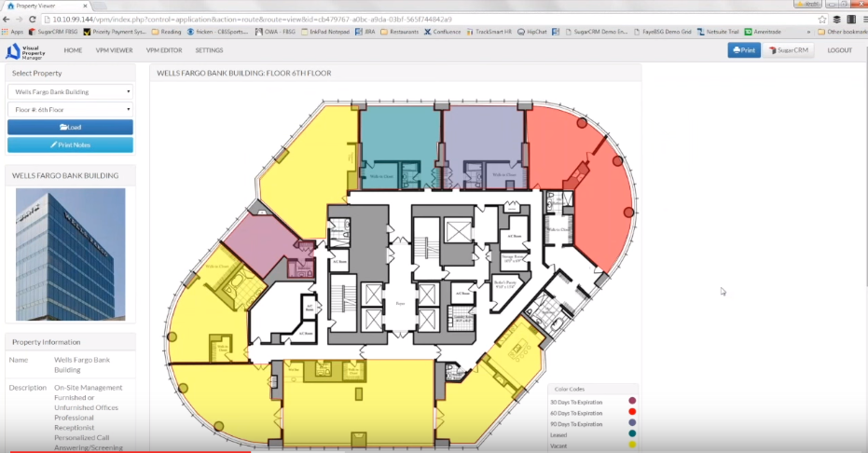Close the Property Viewer tab

click(85, 6)
